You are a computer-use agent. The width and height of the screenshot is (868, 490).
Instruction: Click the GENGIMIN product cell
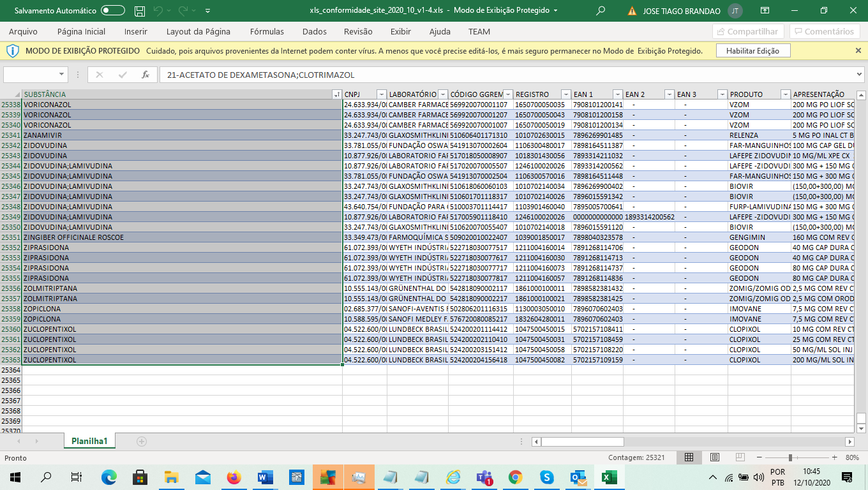tap(759, 237)
